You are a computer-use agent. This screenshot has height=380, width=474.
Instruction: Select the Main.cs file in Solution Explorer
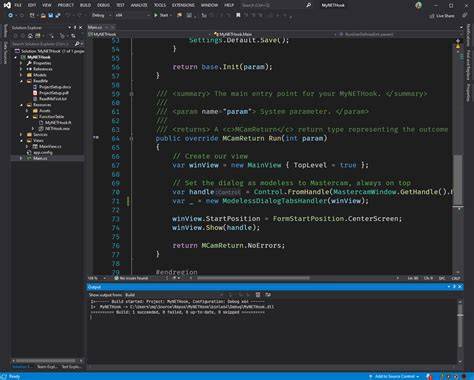click(40, 158)
